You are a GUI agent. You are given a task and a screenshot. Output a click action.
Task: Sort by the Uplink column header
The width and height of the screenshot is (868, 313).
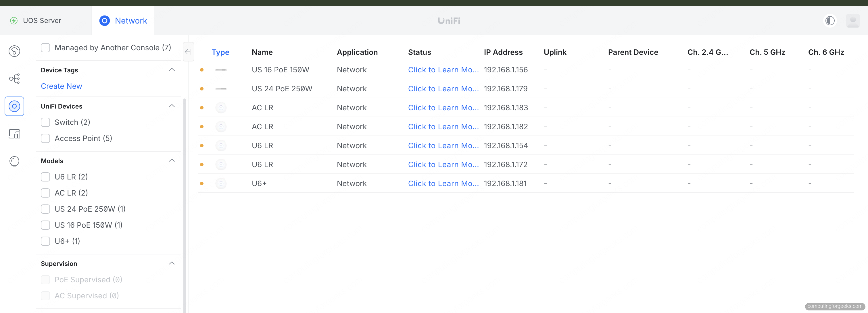pos(555,53)
